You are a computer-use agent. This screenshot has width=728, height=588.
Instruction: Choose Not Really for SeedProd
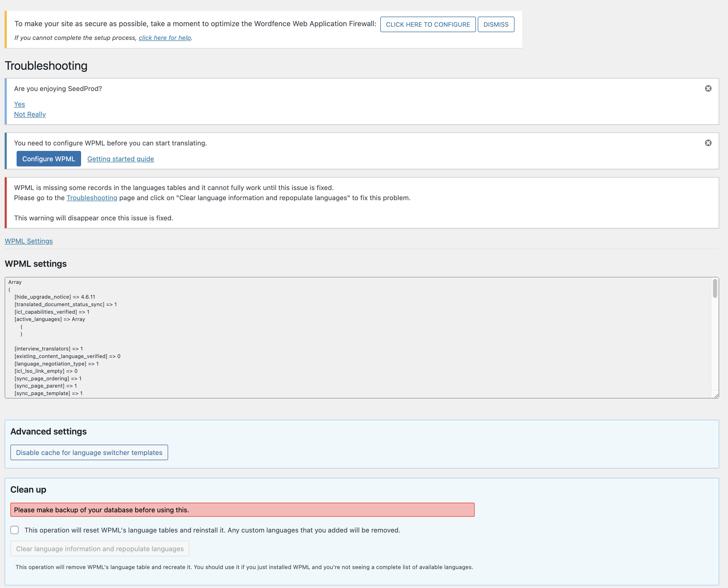pos(30,115)
